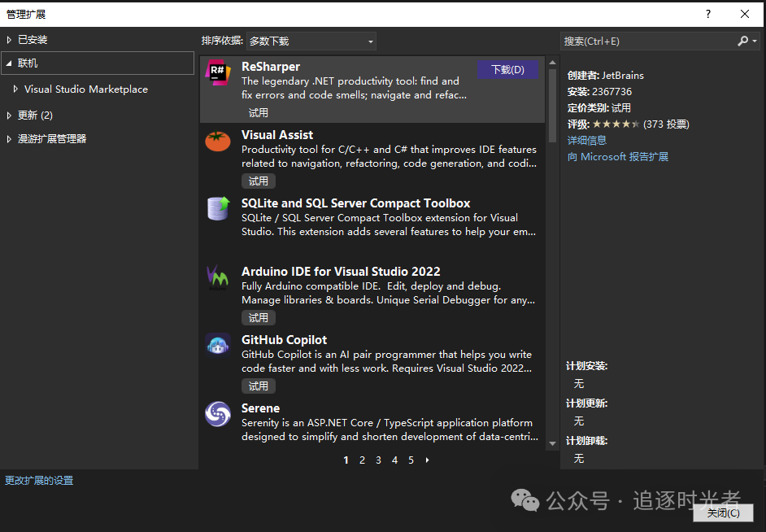Expand the 已安装 tree node
The height and width of the screenshot is (532, 766).
click(x=9, y=40)
